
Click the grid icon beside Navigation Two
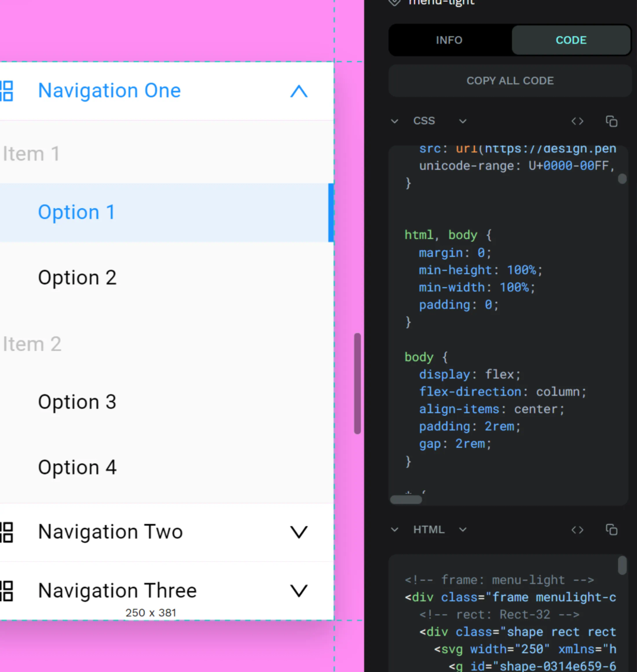click(6, 532)
